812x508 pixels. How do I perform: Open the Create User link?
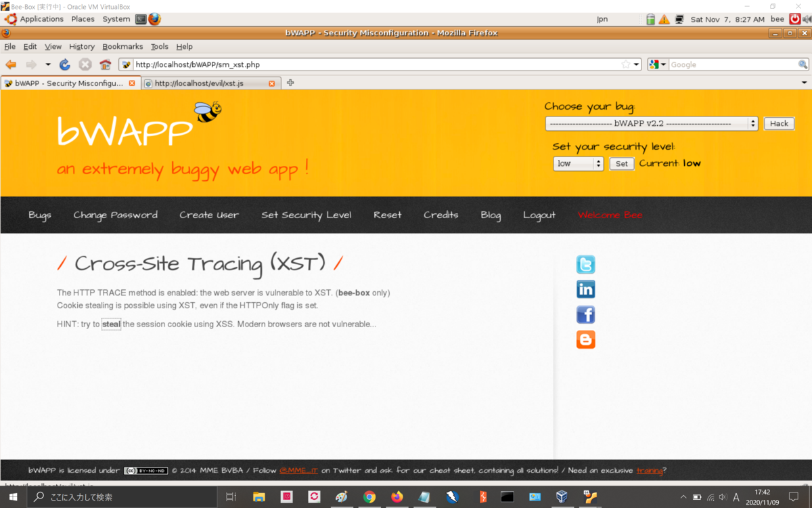[x=209, y=215]
